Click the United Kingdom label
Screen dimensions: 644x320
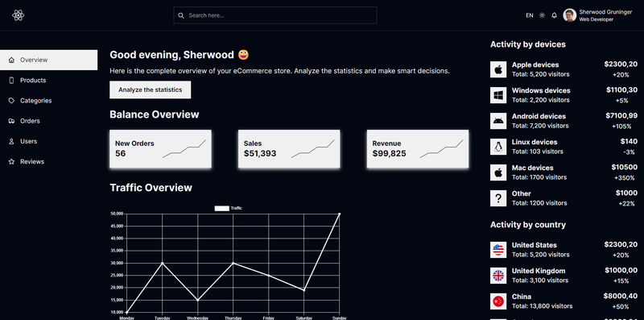539,271
